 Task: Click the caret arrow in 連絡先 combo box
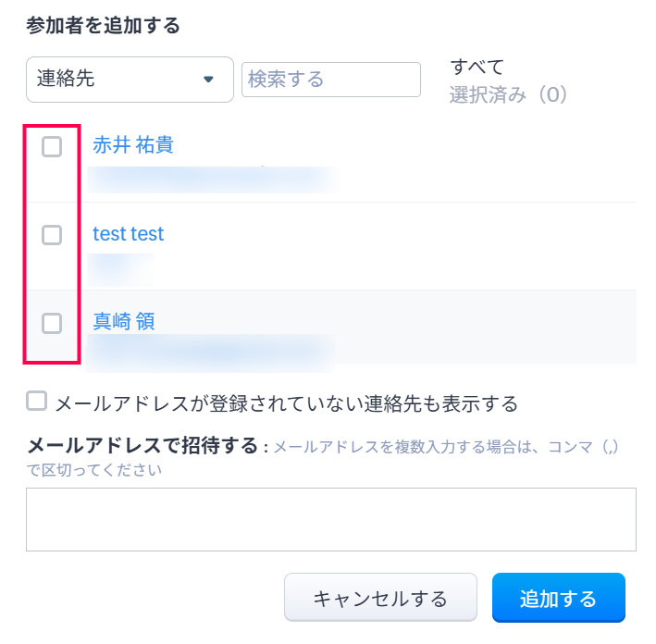coord(208,80)
